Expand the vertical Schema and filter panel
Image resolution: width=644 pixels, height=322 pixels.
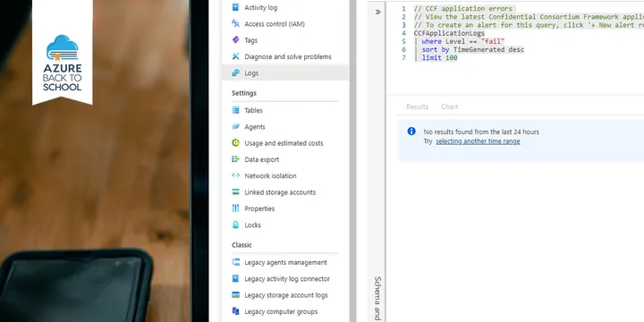coord(377,297)
